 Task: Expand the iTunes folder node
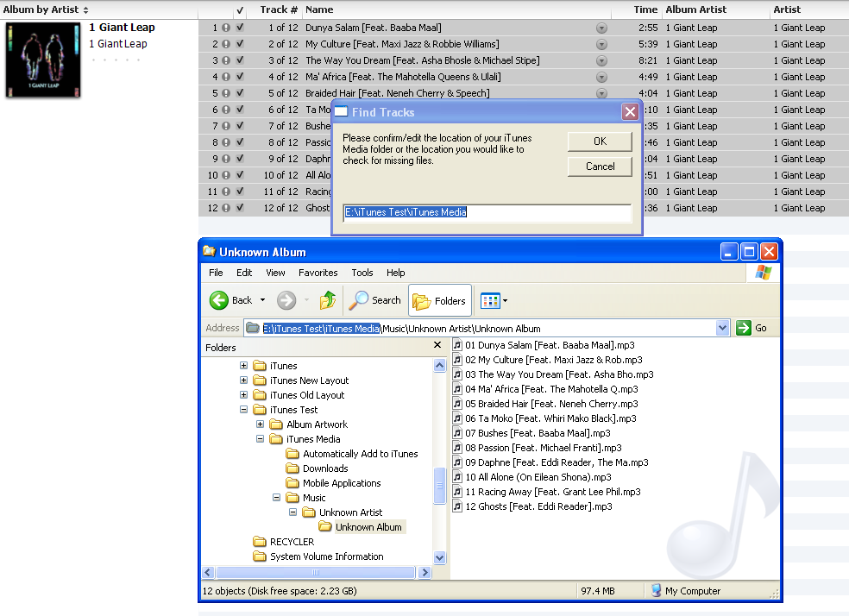243,366
